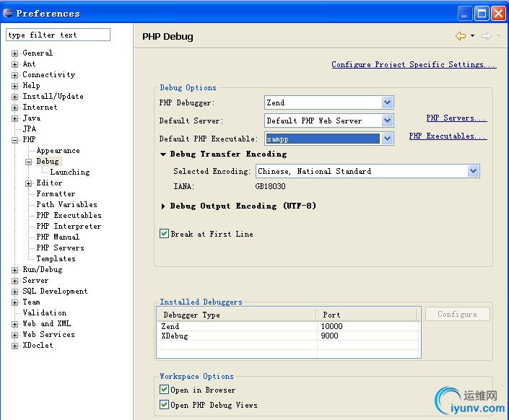The width and height of the screenshot is (509, 420).
Task: Select Launching under Debug
Action: pyautogui.click(x=70, y=172)
